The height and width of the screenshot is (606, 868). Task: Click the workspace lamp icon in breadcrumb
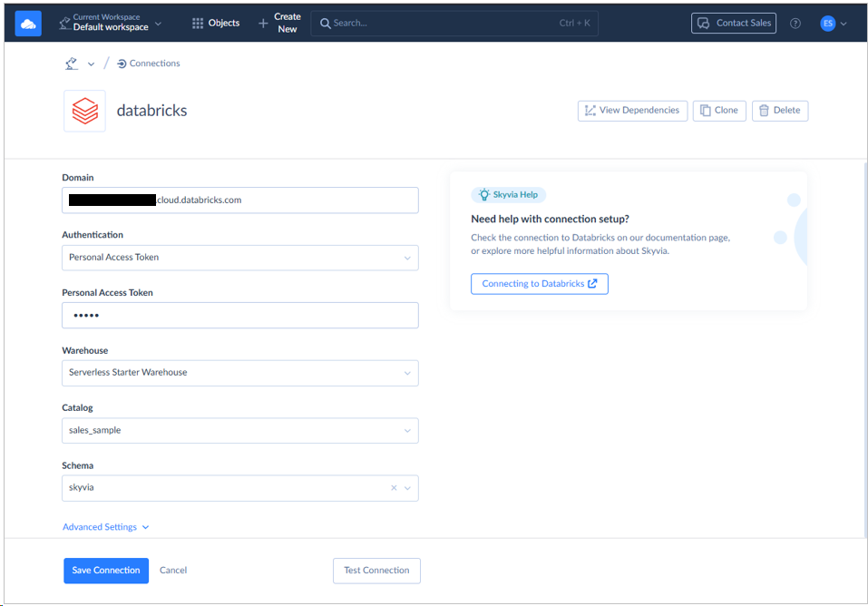click(x=72, y=64)
